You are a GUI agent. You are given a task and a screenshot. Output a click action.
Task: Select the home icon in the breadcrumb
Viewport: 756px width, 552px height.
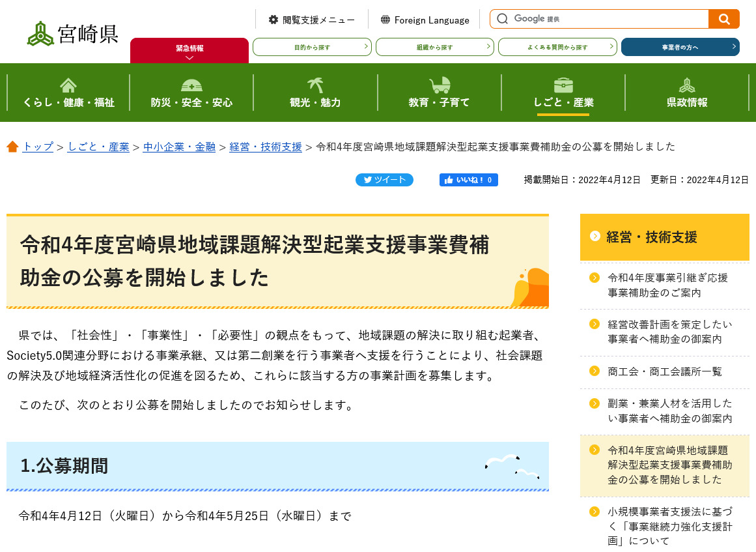[x=12, y=147]
